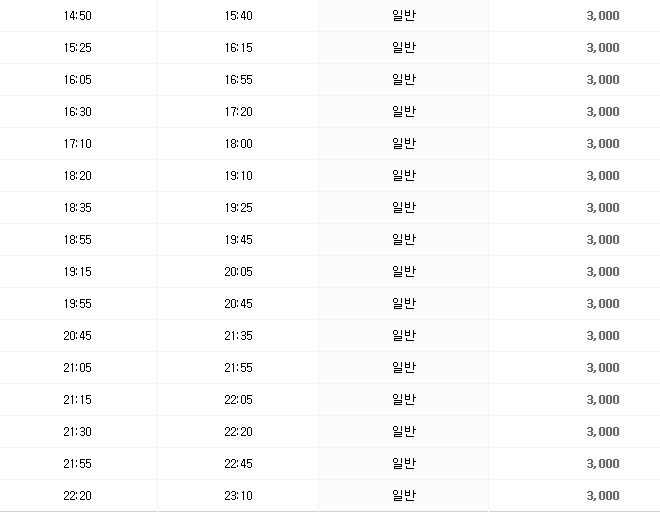This screenshot has width=660, height=513.
Task: Click 일반 in the 17:10 departure row
Action: (404, 144)
